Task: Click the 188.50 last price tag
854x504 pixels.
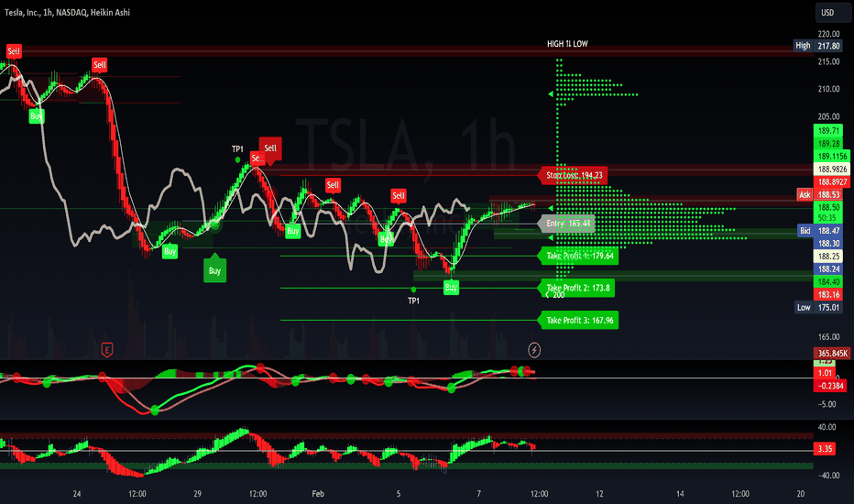Action: tap(828, 208)
